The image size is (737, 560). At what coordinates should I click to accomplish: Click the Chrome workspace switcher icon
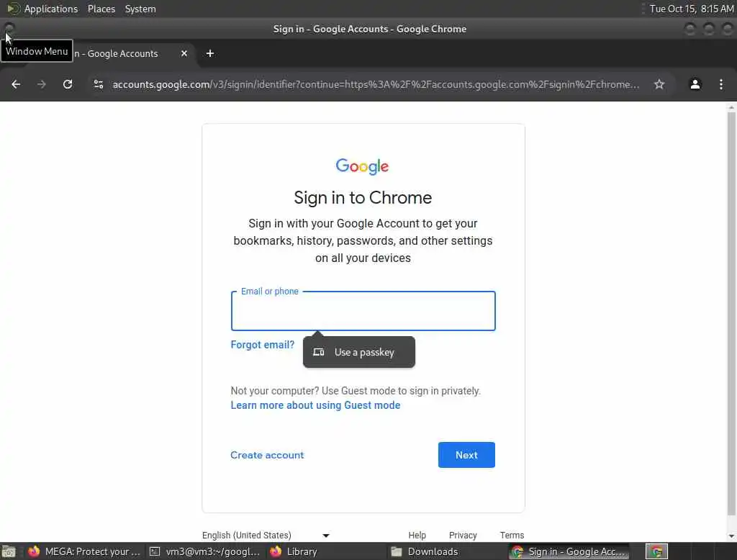click(x=656, y=551)
